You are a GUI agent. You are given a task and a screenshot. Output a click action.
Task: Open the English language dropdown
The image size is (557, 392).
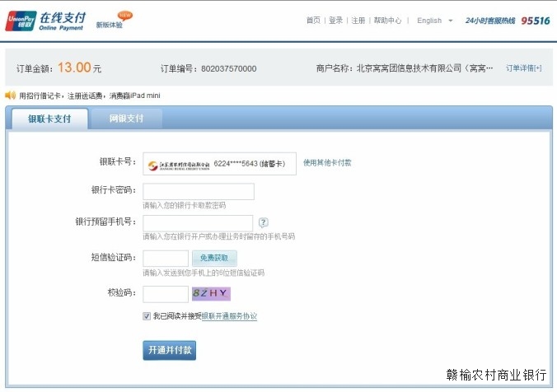click(x=435, y=21)
